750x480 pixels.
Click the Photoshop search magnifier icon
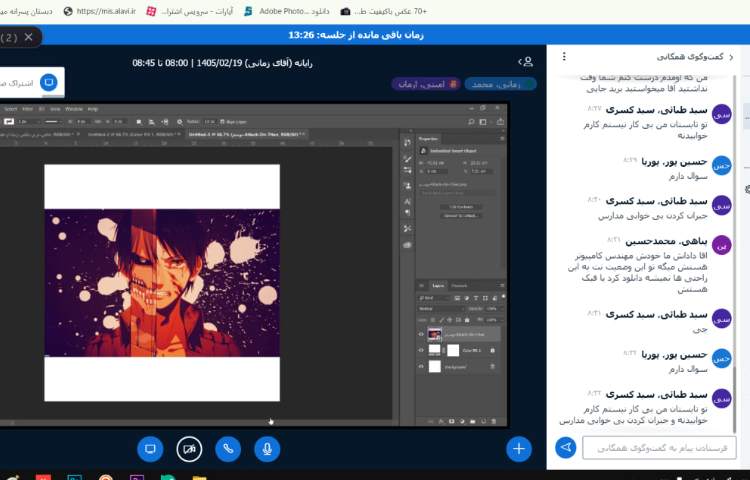coord(471,122)
